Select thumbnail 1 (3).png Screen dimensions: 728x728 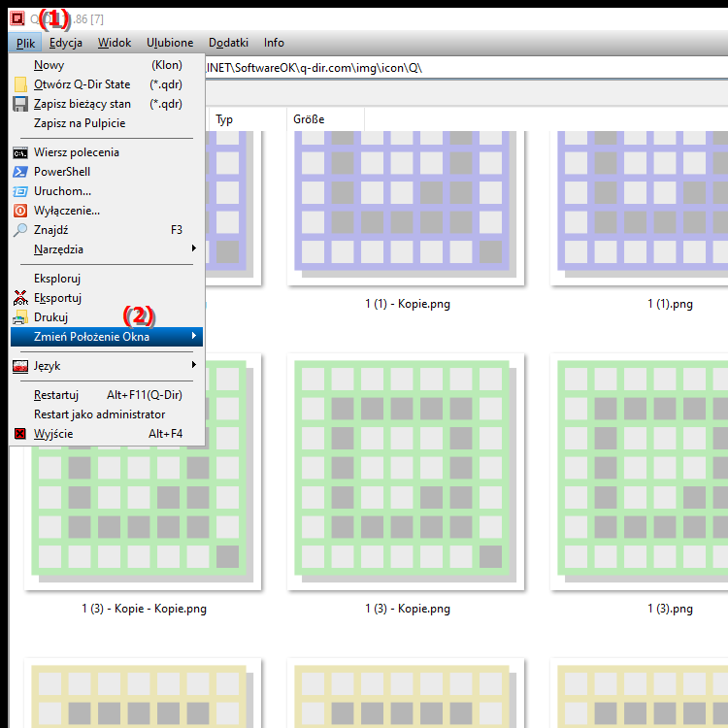[640, 472]
